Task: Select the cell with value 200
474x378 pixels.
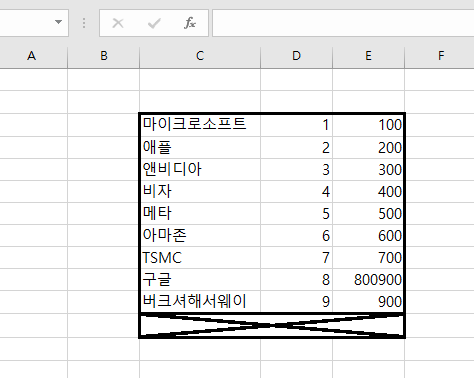Action: pyautogui.click(x=368, y=147)
